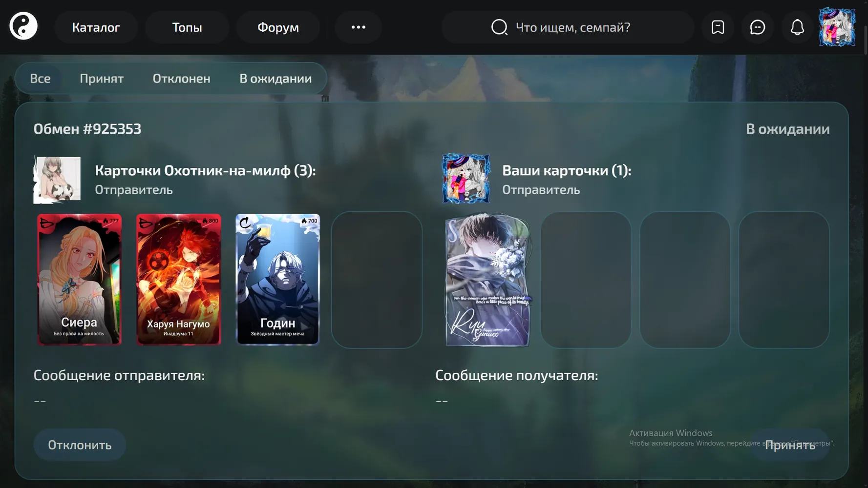Select the Отклонен filter tab

tap(181, 78)
